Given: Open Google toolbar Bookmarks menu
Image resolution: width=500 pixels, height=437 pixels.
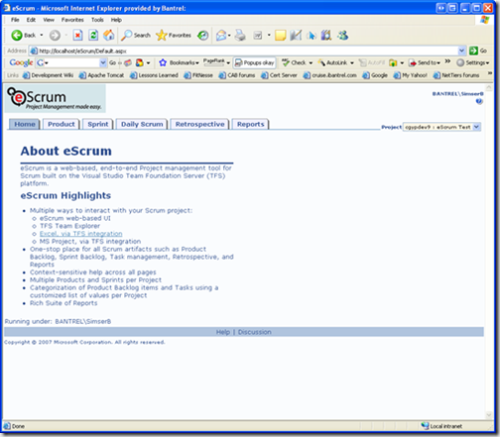Looking at the screenshot, I should pyautogui.click(x=179, y=62).
